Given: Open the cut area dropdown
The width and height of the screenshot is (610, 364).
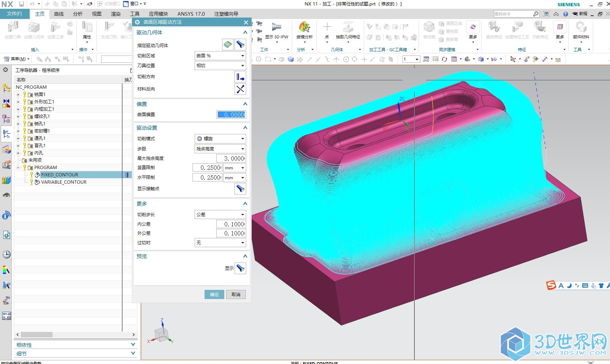Looking at the screenshot, I should [x=220, y=56].
